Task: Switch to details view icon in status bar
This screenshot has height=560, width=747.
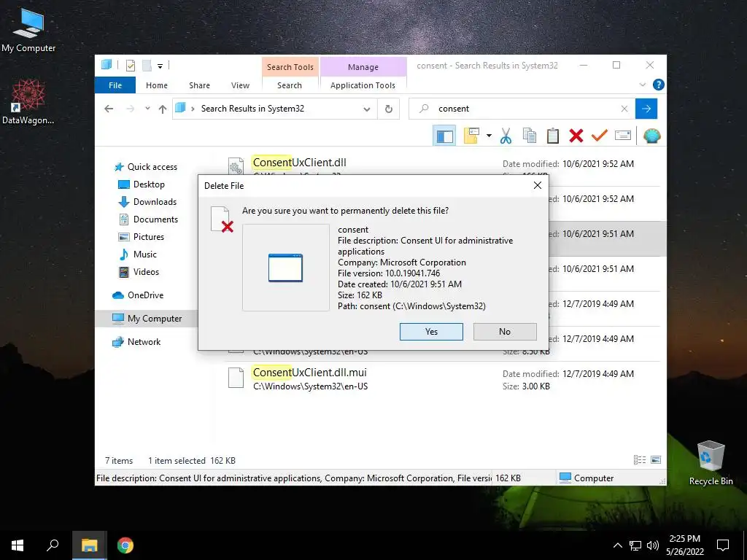Action: (x=639, y=459)
